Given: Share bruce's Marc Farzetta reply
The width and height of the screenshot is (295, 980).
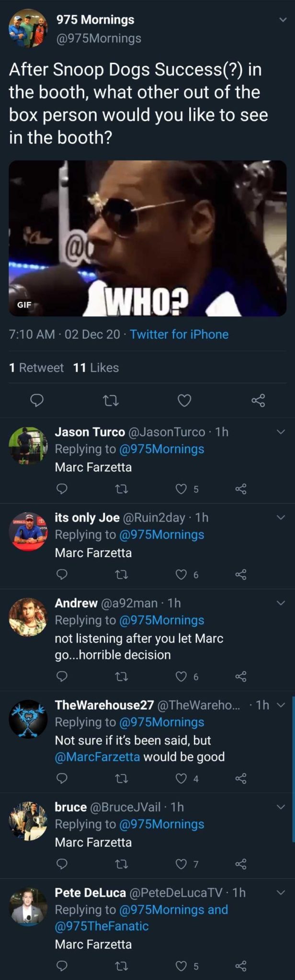Looking at the screenshot, I should click(241, 864).
